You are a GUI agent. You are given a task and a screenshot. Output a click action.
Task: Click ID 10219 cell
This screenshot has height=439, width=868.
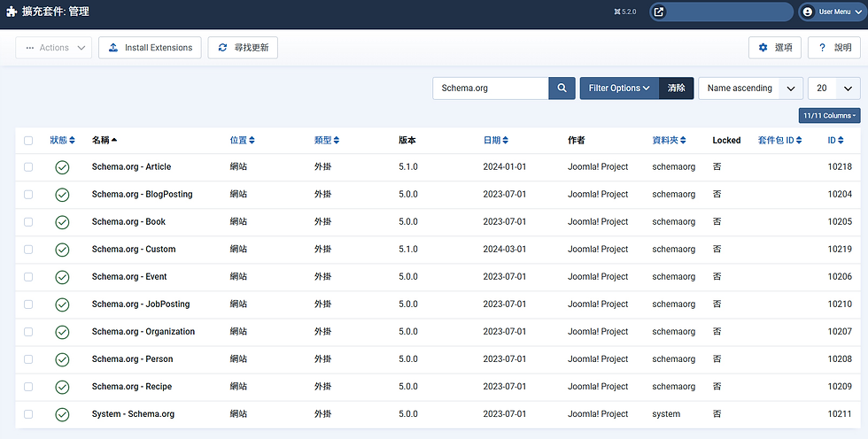click(840, 250)
